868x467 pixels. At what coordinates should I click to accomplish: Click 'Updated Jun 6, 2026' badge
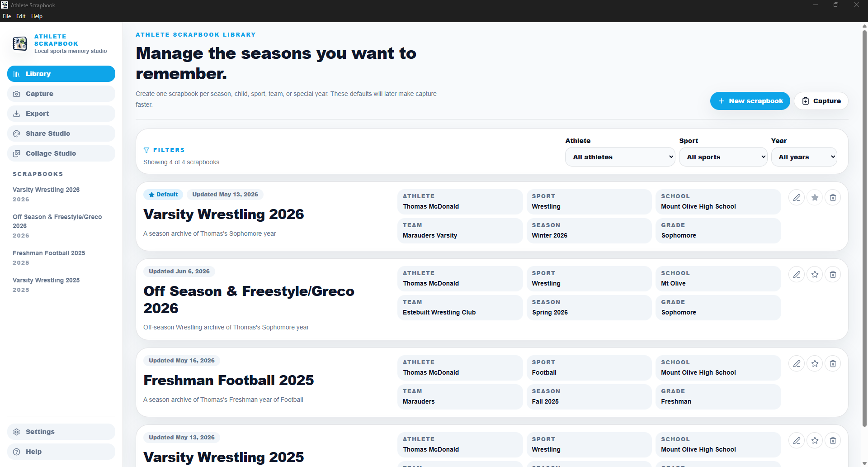click(x=179, y=272)
